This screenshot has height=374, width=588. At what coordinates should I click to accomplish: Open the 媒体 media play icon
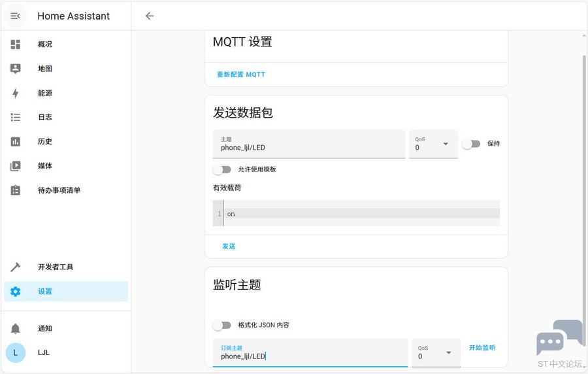tap(16, 166)
